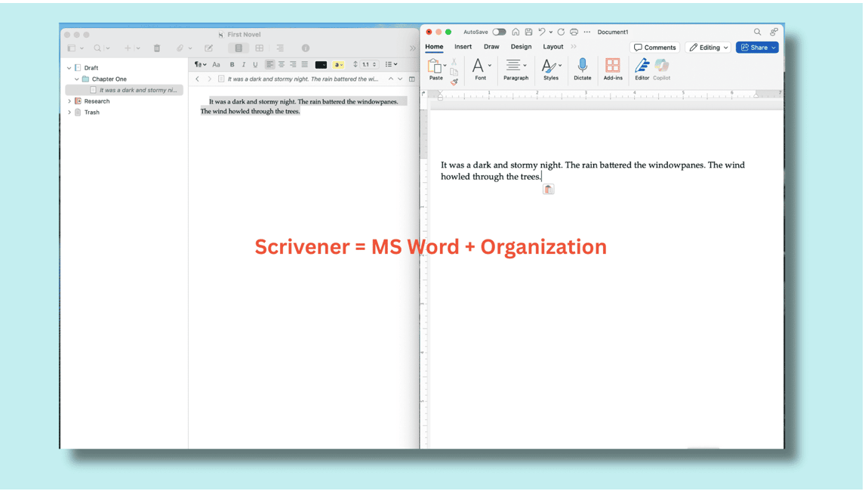Click the Word Cut scissors icon
This screenshot has height=491, width=868.
[454, 62]
